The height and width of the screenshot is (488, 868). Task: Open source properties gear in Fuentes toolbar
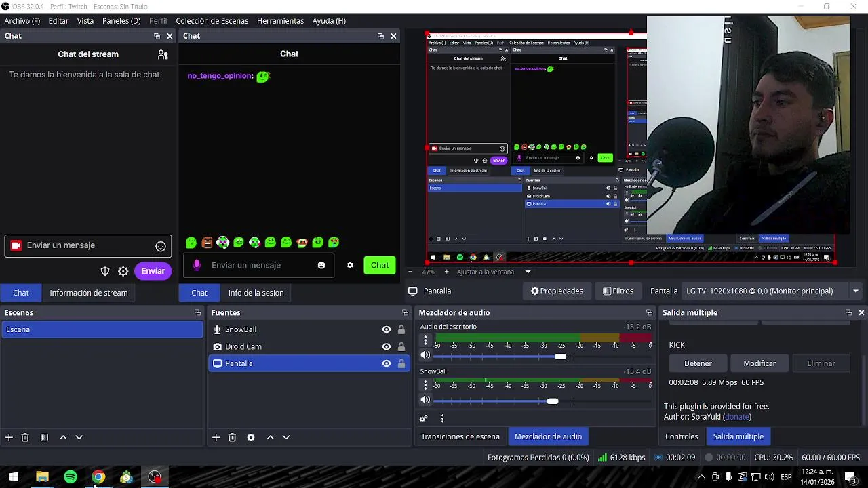click(251, 437)
